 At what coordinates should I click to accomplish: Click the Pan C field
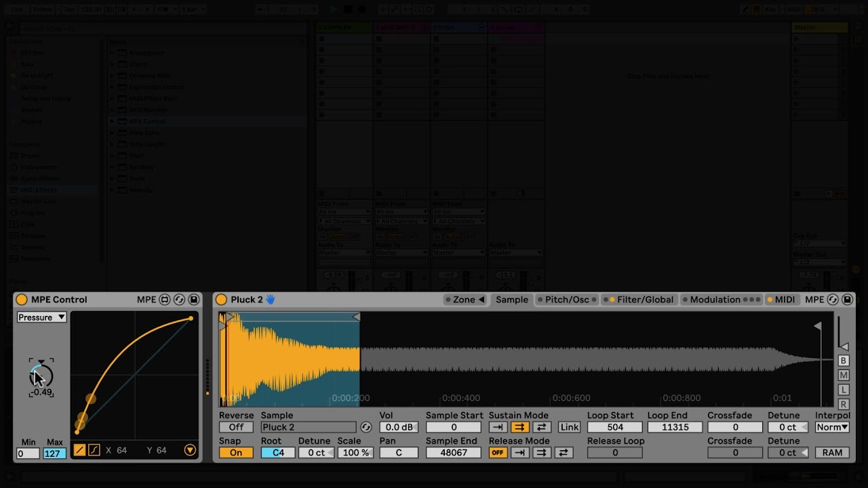pos(399,453)
